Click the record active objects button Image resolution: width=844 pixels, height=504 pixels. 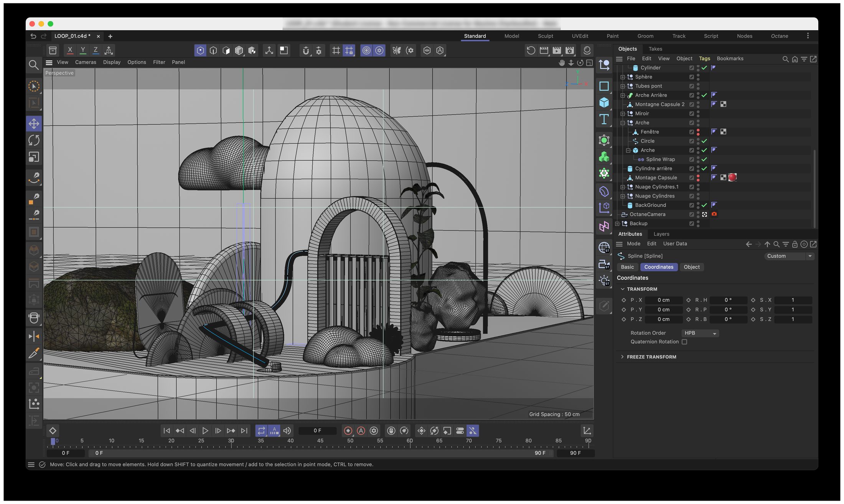tap(348, 431)
